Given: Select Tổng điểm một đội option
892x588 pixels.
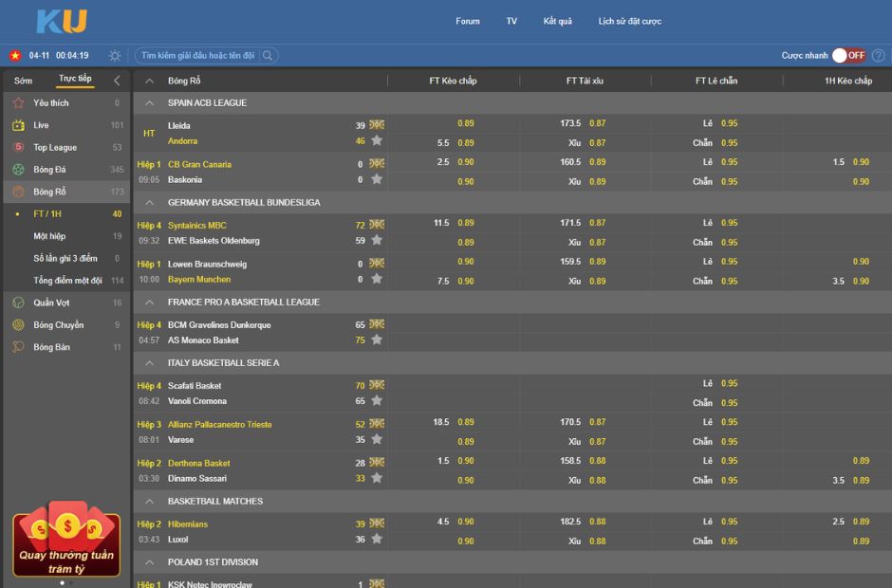Looking at the screenshot, I should (x=66, y=281).
